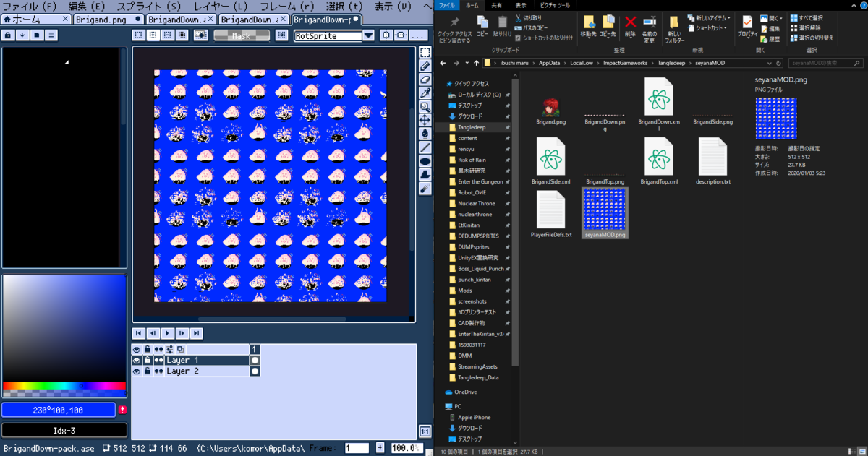868x456 pixels.
Task: Toggle continuous cels on Layer 2
Action: [x=158, y=371]
